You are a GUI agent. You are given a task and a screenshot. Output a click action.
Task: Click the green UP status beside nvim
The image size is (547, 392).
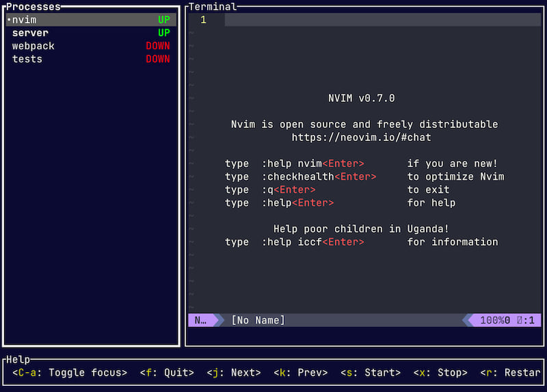[x=164, y=20]
